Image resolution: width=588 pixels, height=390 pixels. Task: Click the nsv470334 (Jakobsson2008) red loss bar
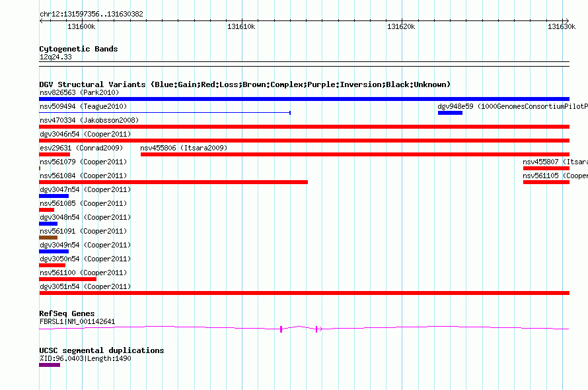point(304,127)
